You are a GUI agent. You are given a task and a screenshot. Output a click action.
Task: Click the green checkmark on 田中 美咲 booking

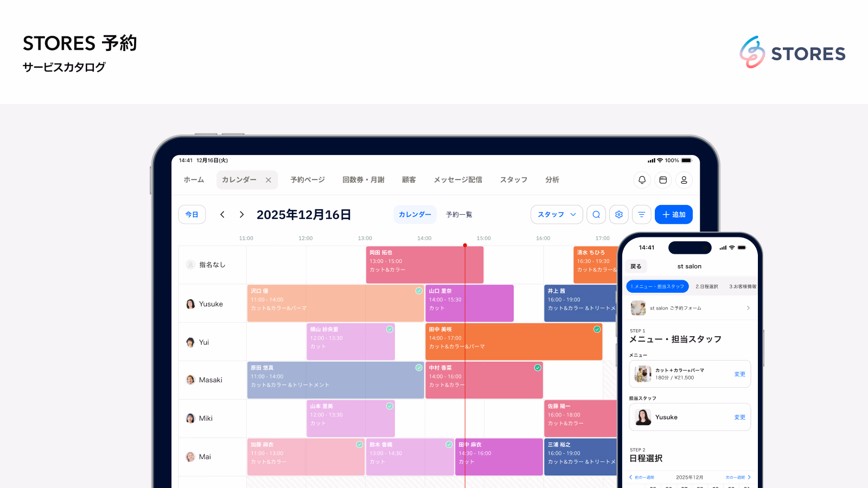598,329
